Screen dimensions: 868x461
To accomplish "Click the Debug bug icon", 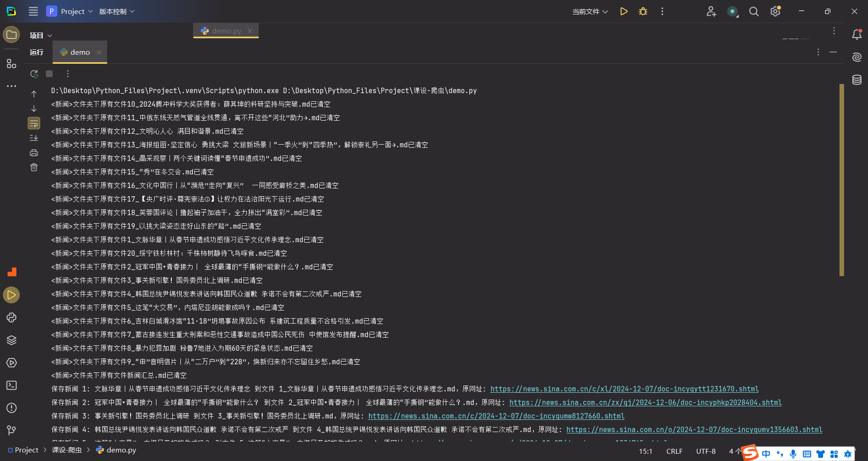I will point(643,11).
